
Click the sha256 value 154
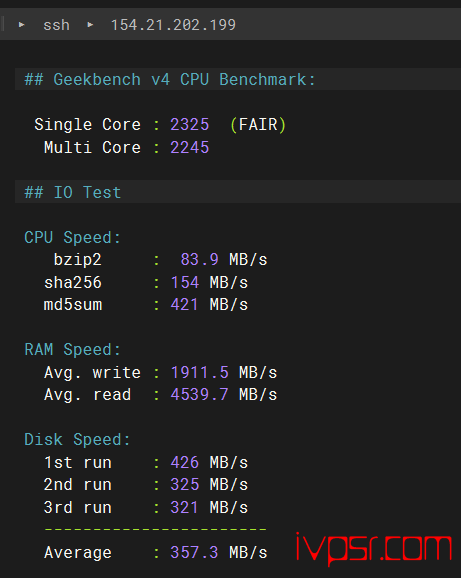(185, 283)
